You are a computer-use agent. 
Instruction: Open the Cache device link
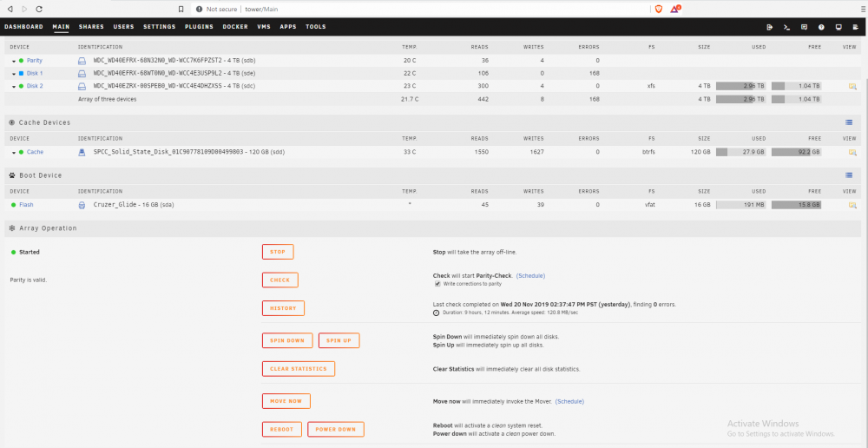pos(35,152)
